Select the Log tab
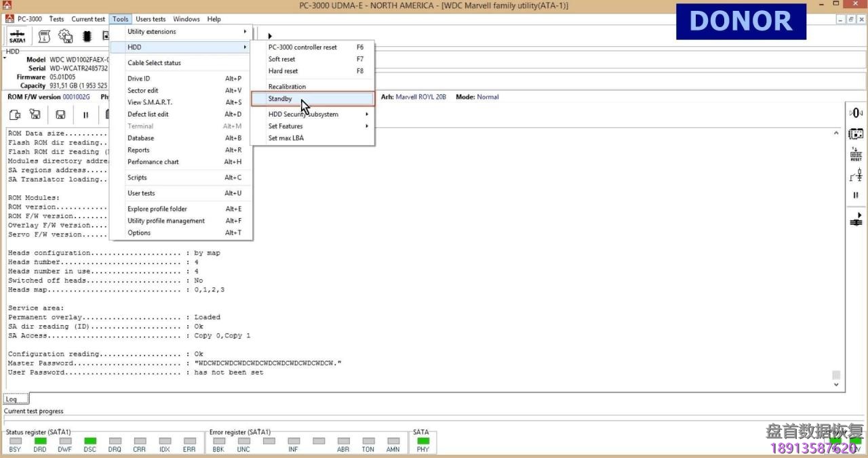The width and height of the screenshot is (868, 458). (x=12, y=399)
